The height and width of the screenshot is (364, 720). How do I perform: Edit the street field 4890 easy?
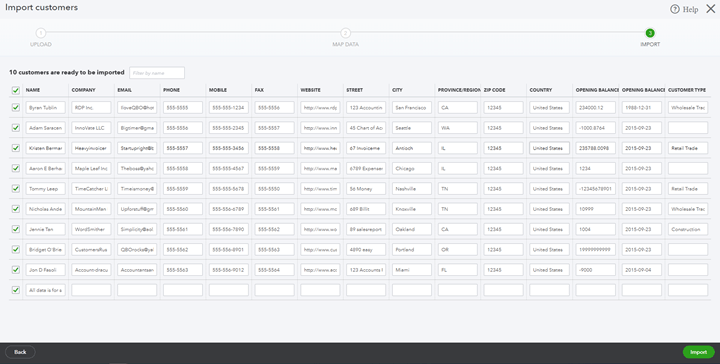coord(366,250)
